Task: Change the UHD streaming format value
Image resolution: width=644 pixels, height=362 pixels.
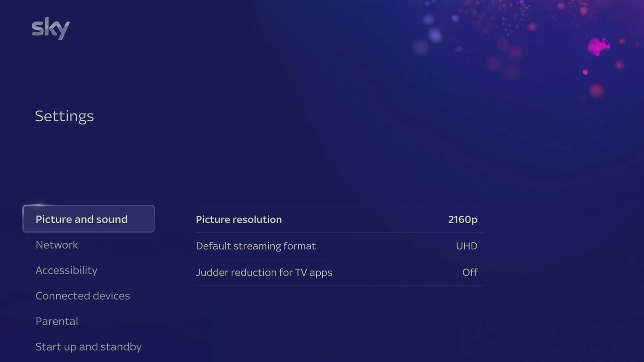Action: tap(466, 246)
